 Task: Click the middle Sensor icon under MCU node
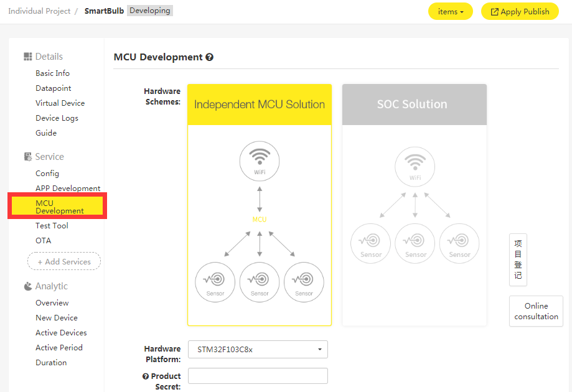coord(259,282)
